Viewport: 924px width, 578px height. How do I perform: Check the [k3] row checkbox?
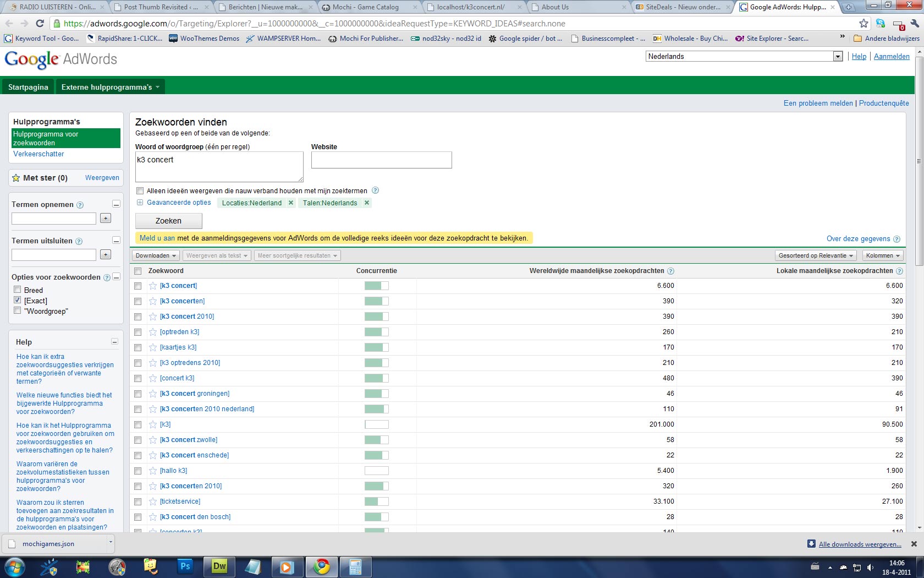[x=138, y=424]
